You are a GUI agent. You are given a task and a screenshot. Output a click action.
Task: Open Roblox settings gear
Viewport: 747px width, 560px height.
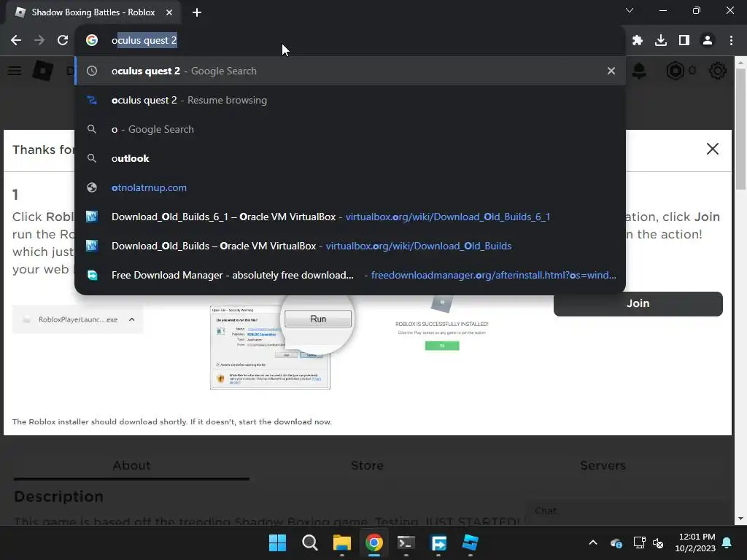point(718,71)
